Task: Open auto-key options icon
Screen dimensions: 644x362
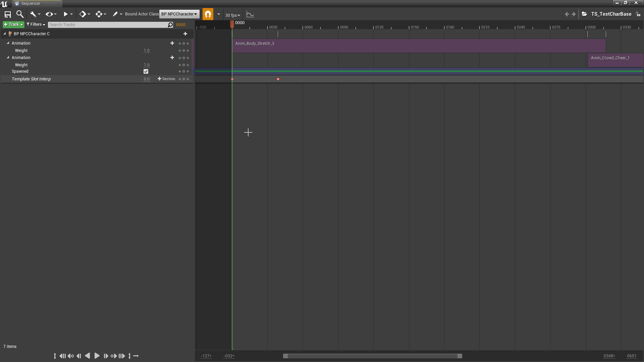Action: (x=99, y=14)
